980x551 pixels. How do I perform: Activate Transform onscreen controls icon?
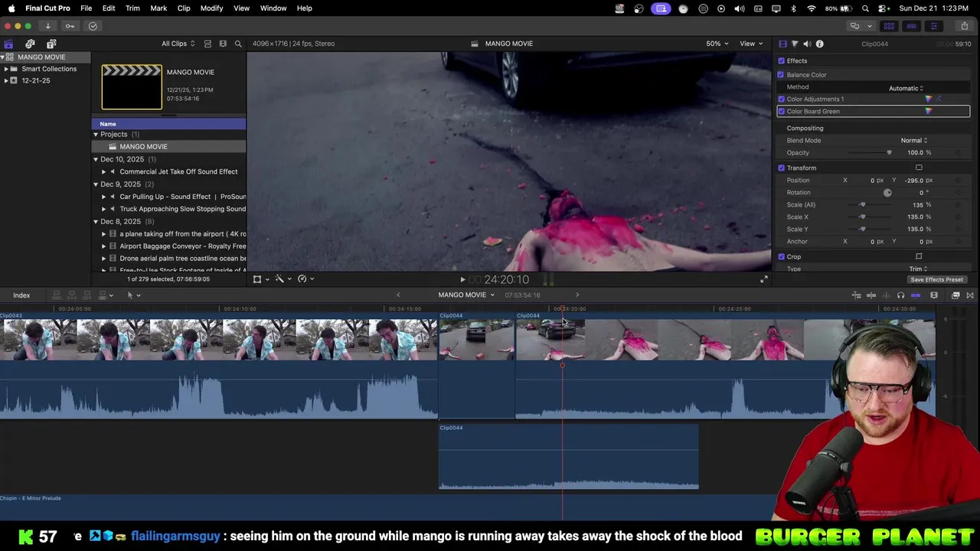919,168
